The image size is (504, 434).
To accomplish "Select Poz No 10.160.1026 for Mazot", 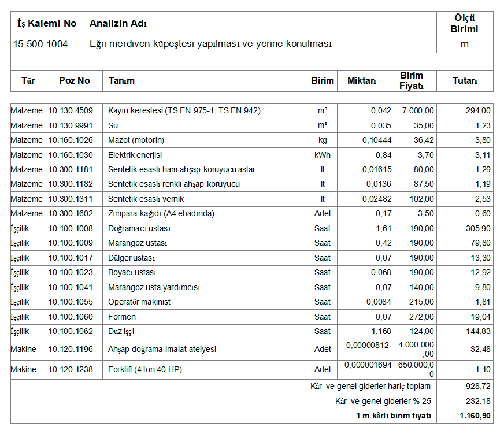I will click(x=71, y=140).
